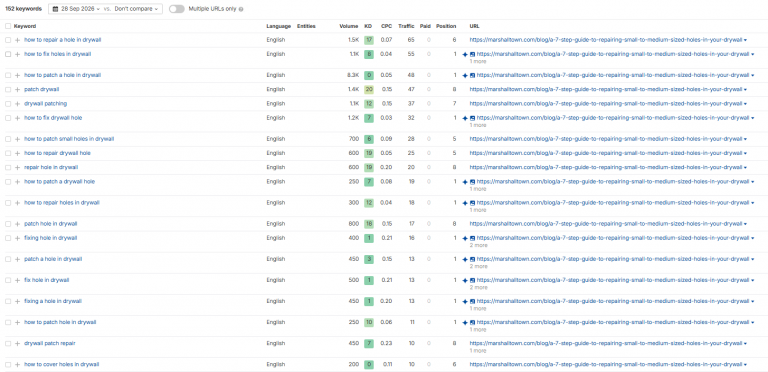This screenshot has height=372, width=768.
Task: Open keyword 'fixing a hole in drywall'
Action: pyautogui.click(x=53, y=302)
